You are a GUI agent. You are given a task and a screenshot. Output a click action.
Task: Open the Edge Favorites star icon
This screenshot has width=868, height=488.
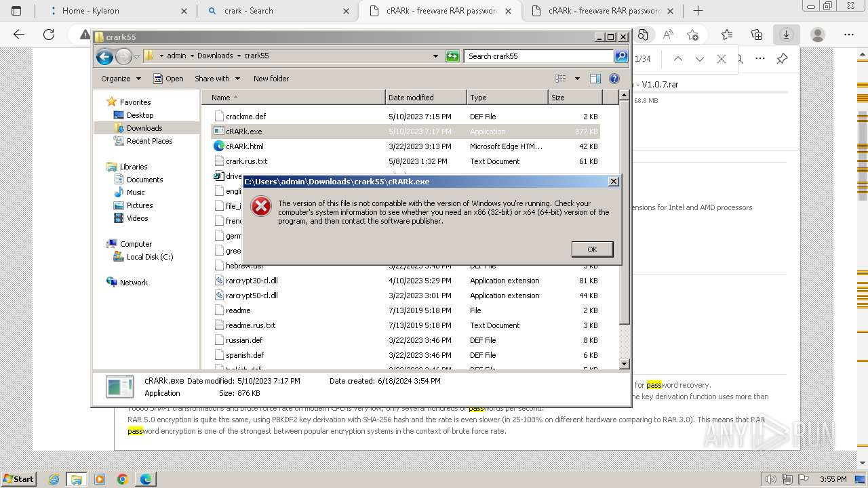point(727,35)
